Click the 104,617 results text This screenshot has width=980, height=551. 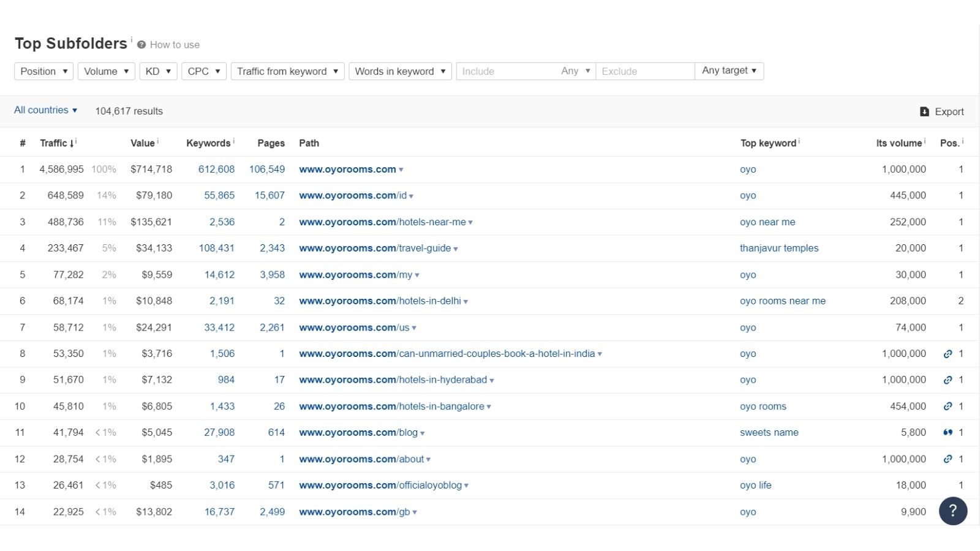coord(129,111)
